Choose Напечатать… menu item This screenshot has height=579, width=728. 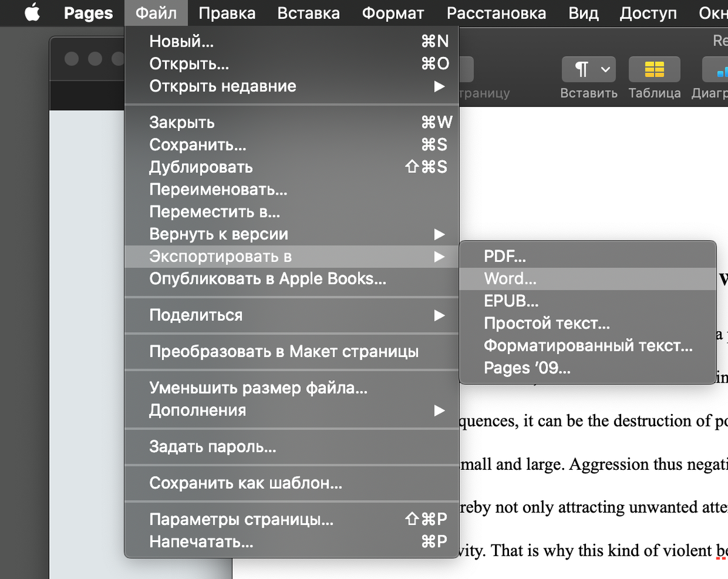point(291,542)
